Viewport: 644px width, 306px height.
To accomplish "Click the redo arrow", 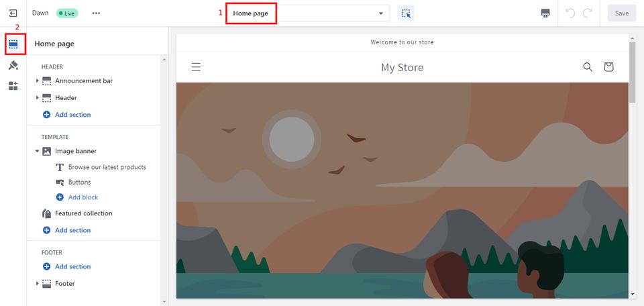I will 588,13.
